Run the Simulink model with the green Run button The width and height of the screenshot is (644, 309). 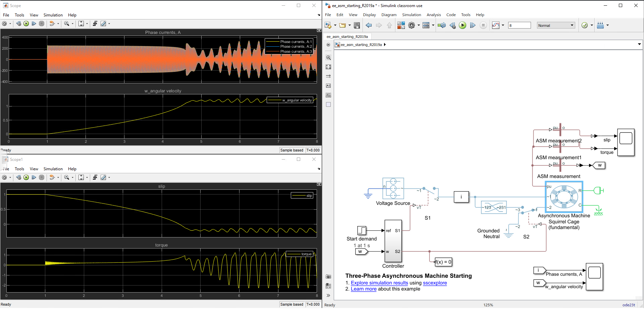click(x=463, y=25)
